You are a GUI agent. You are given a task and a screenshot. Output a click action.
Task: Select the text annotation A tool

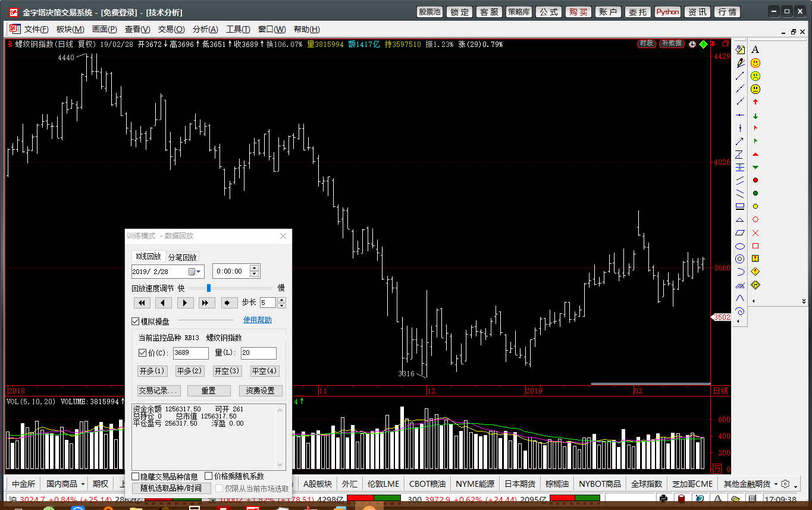point(755,49)
